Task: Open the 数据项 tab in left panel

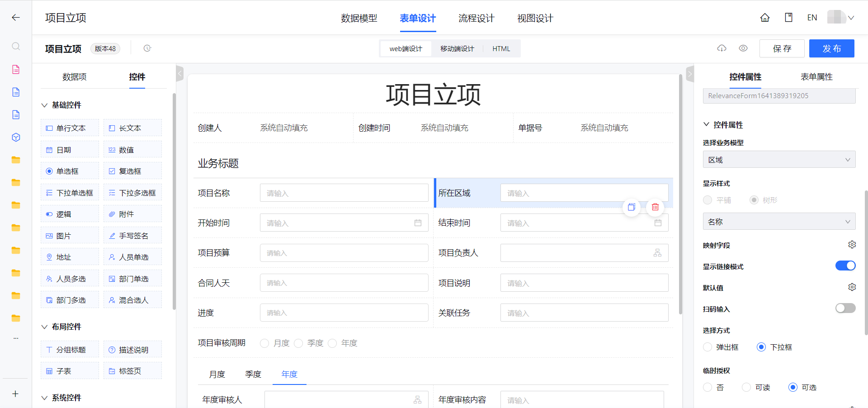Action: [x=75, y=77]
